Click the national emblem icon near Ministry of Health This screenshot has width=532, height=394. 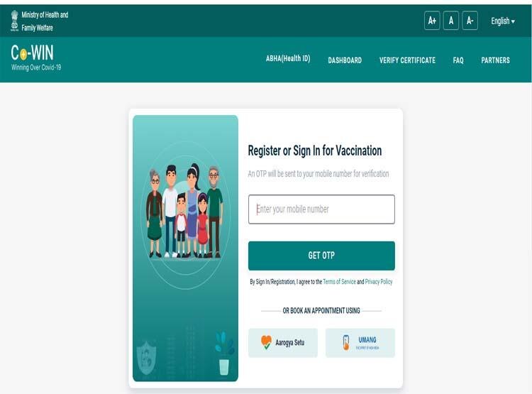pyautogui.click(x=15, y=21)
